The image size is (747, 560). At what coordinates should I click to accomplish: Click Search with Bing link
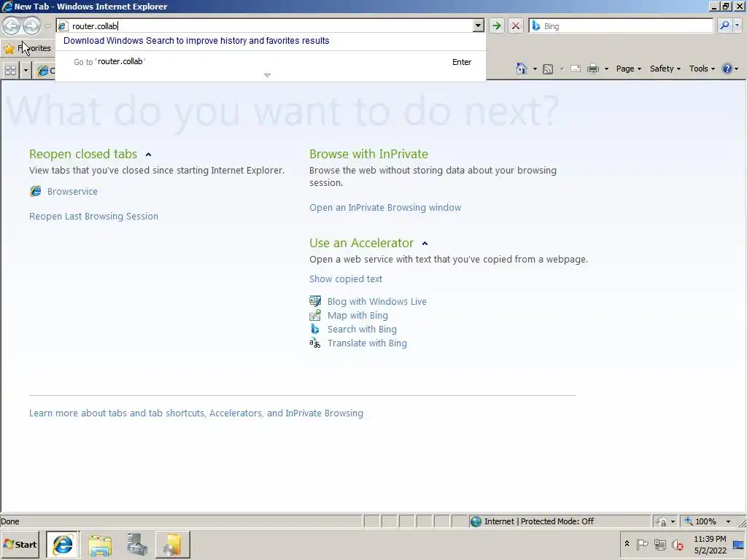[x=362, y=329]
